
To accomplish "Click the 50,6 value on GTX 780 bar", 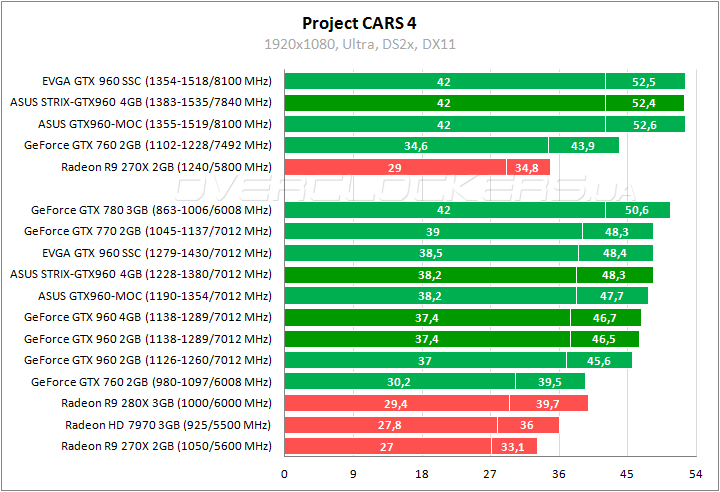I will click(637, 210).
